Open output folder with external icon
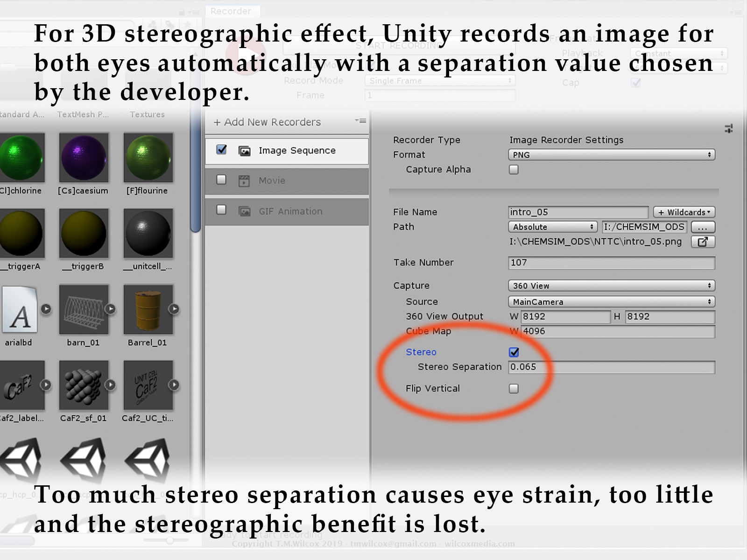Image resolution: width=747 pixels, height=560 pixels. 703,241
